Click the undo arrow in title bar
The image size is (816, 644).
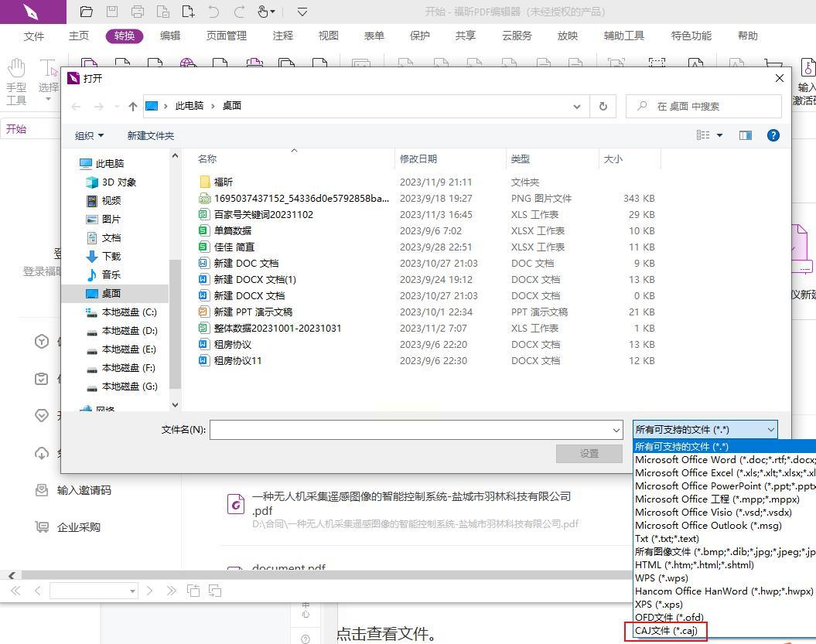click(213, 12)
